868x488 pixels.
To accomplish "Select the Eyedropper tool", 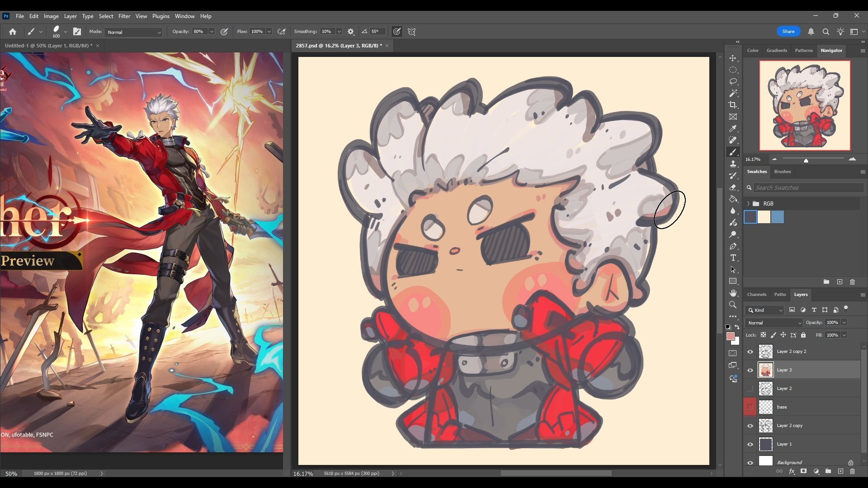I will point(733,129).
